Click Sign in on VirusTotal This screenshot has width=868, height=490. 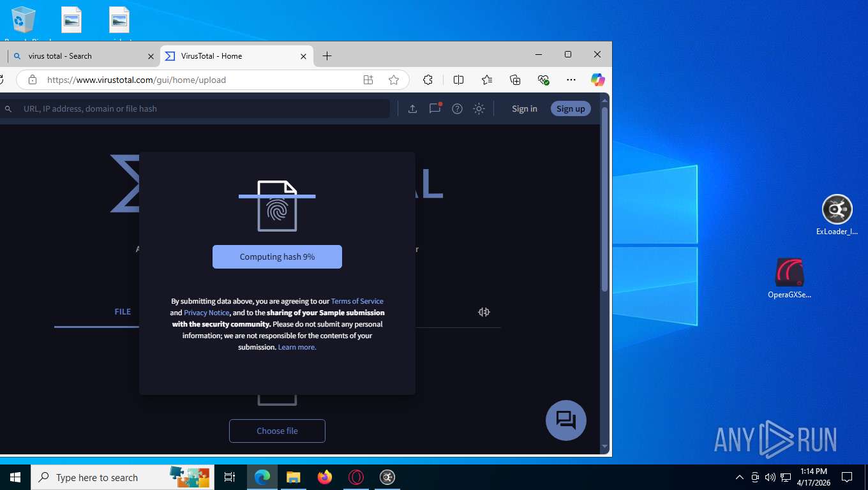coord(525,108)
